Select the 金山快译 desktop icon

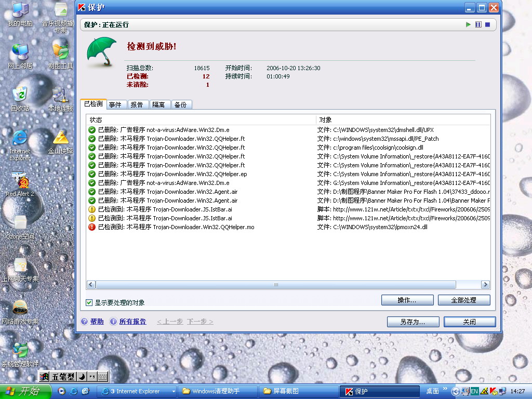coord(60,142)
